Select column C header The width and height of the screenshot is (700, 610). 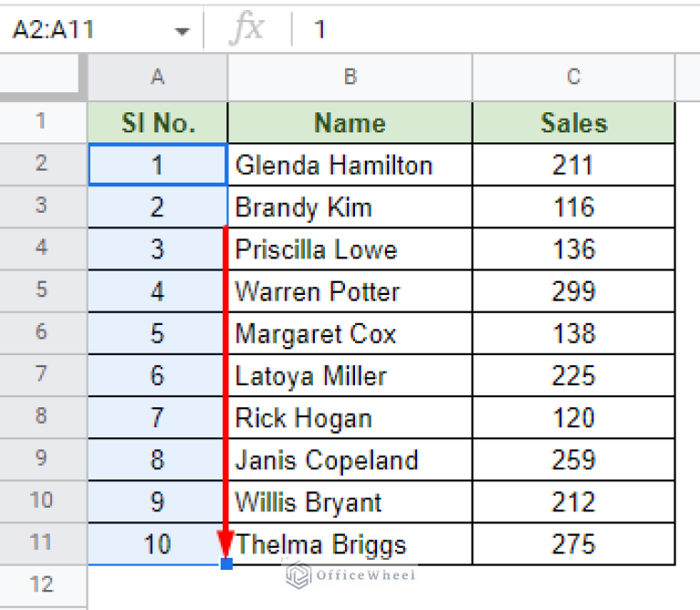tap(573, 78)
